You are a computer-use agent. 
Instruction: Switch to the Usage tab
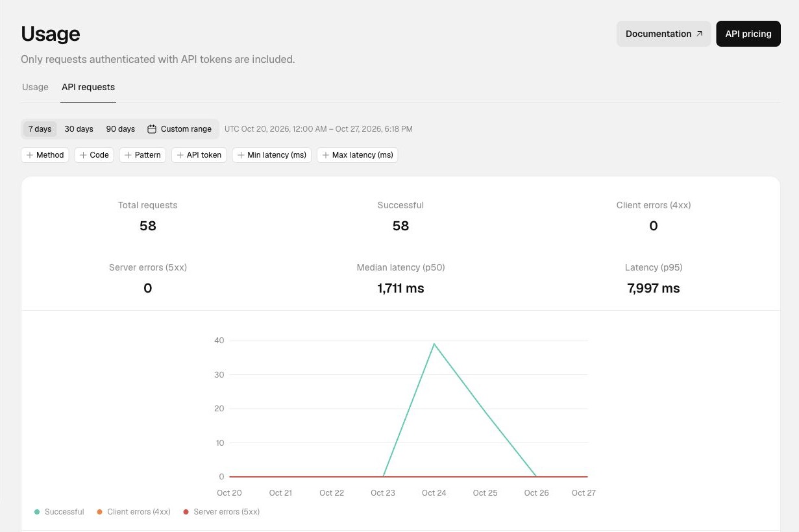(35, 87)
